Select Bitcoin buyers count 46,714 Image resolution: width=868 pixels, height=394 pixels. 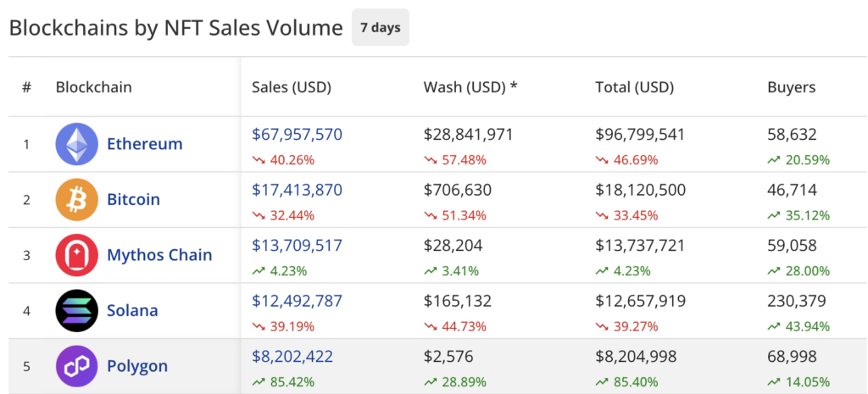793,190
